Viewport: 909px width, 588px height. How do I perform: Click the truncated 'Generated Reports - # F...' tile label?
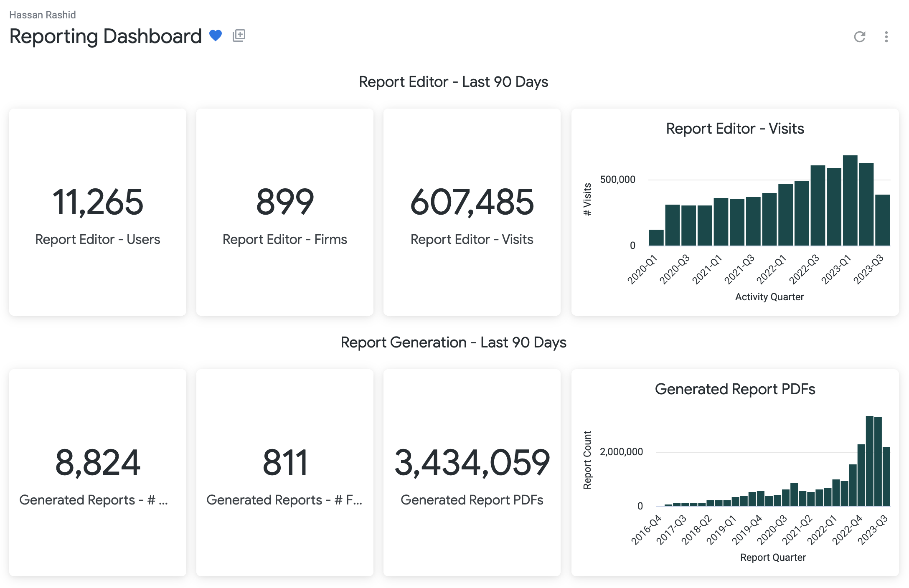point(284,500)
